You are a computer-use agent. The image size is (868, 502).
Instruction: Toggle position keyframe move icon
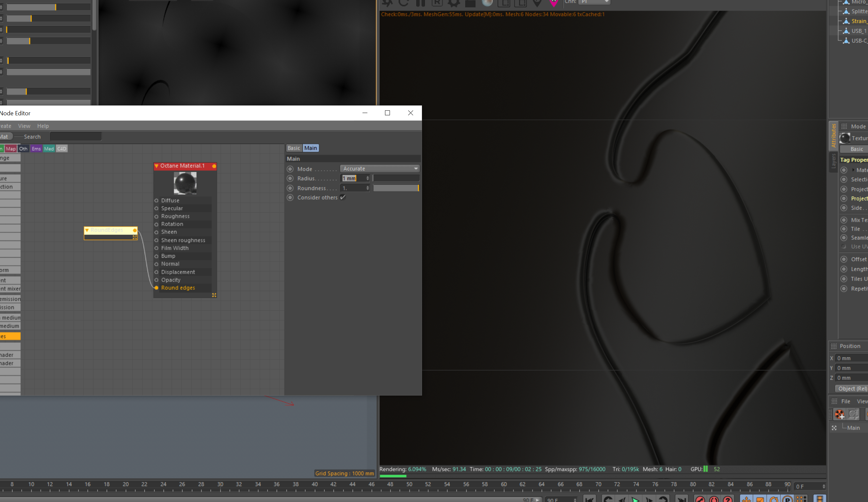[746, 499]
